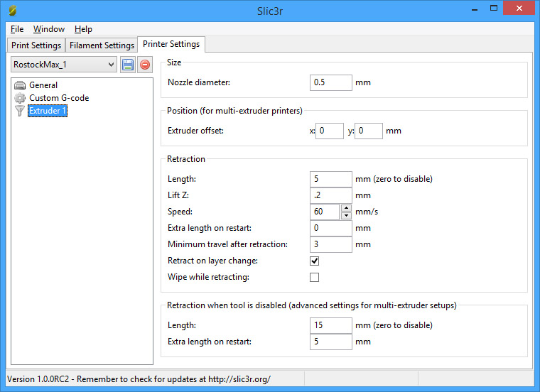Disable Retract on layer change checkbox

[314, 261]
